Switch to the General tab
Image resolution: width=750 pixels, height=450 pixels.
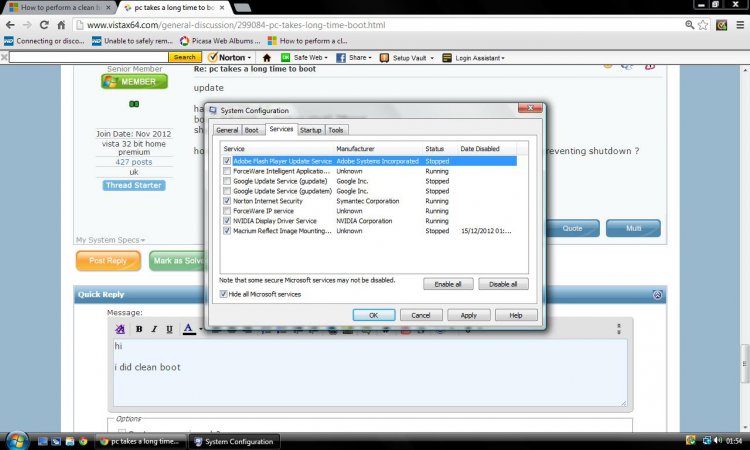[x=227, y=130]
